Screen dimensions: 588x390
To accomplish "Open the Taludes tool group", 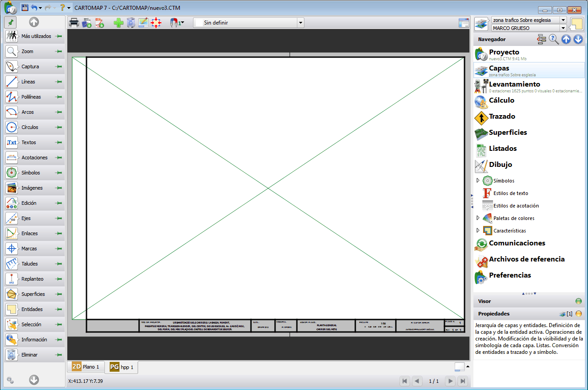I will pyautogui.click(x=29, y=264).
